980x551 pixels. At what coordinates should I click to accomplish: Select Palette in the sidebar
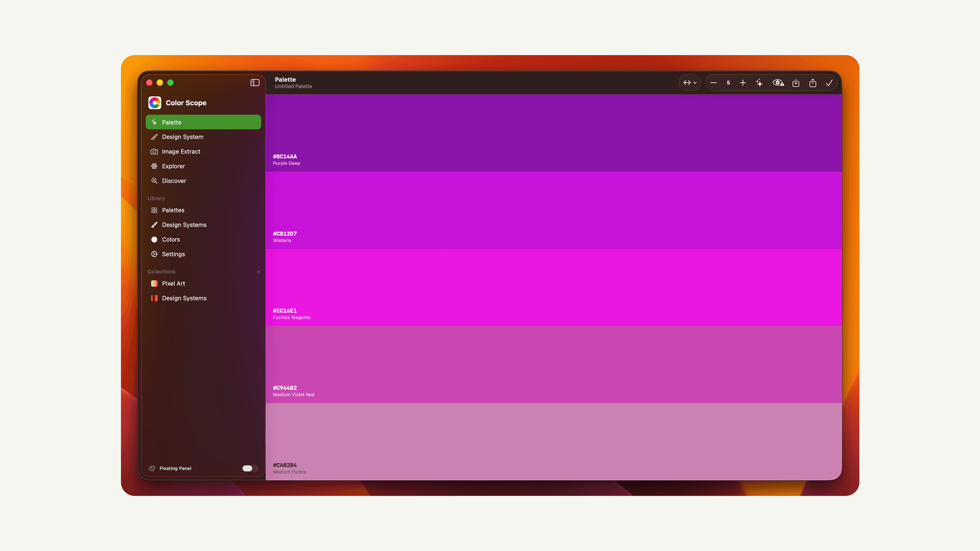pos(203,122)
